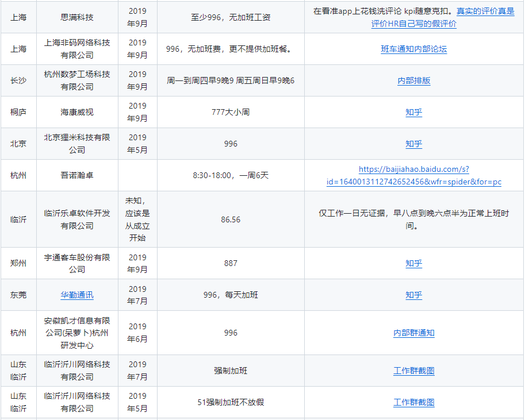525x420 pixels.
Task: Click the 996 cell in the 安徽凯才 row
Action: click(231, 333)
